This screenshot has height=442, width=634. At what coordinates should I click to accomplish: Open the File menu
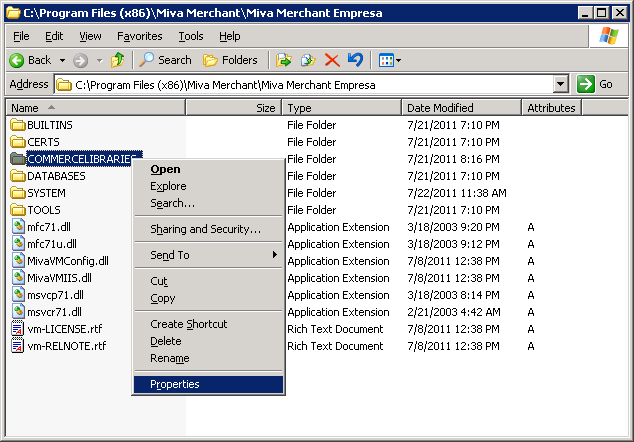[x=21, y=36]
